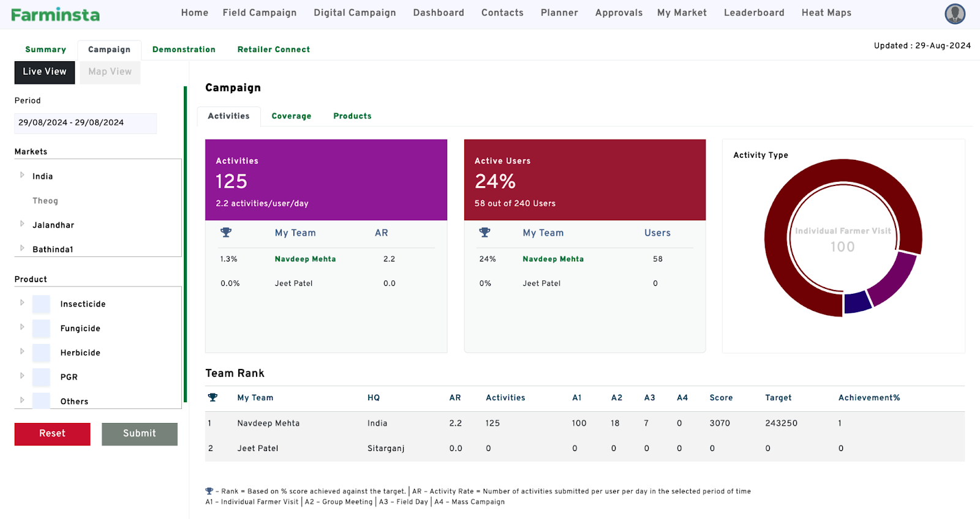Submit the selected filters

point(139,433)
